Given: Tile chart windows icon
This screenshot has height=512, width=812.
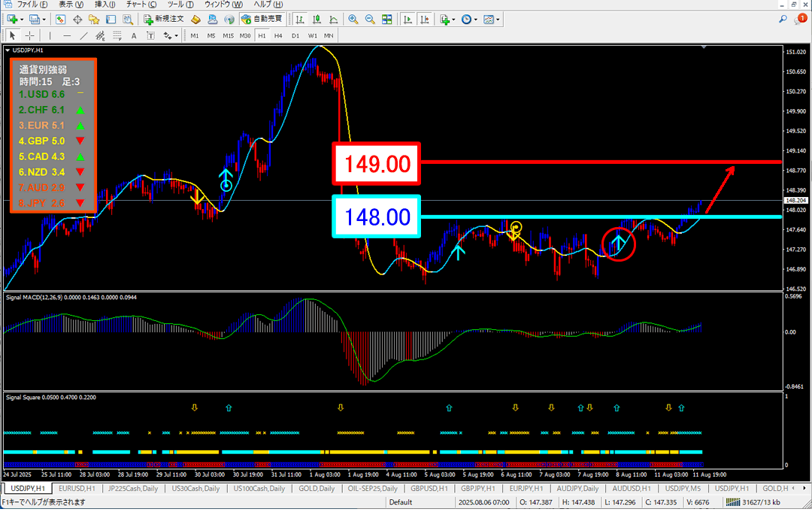Looking at the screenshot, I should point(387,19).
